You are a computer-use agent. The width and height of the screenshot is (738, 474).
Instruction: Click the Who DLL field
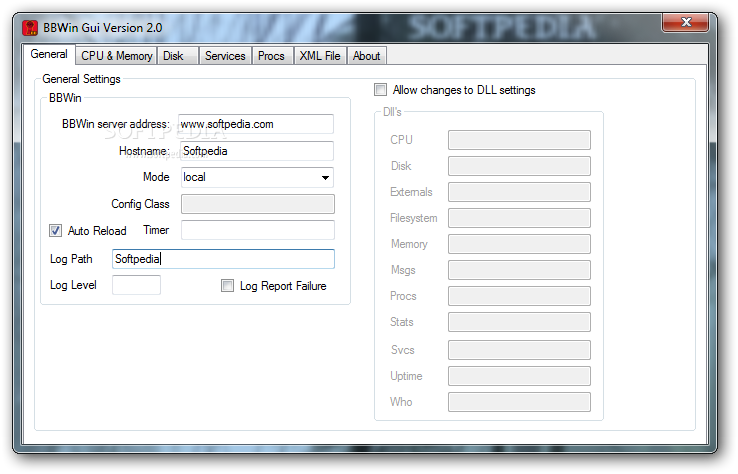pos(519,402)
